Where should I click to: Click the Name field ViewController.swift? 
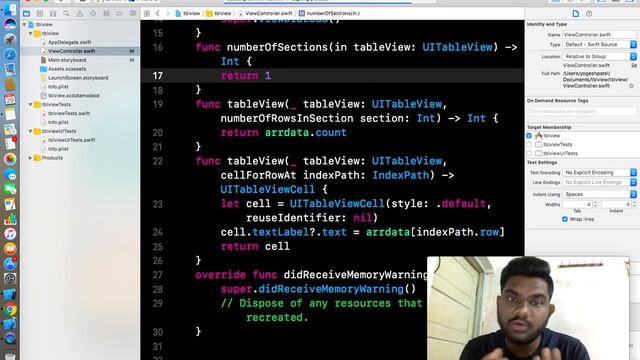click(x=599, y=35)
